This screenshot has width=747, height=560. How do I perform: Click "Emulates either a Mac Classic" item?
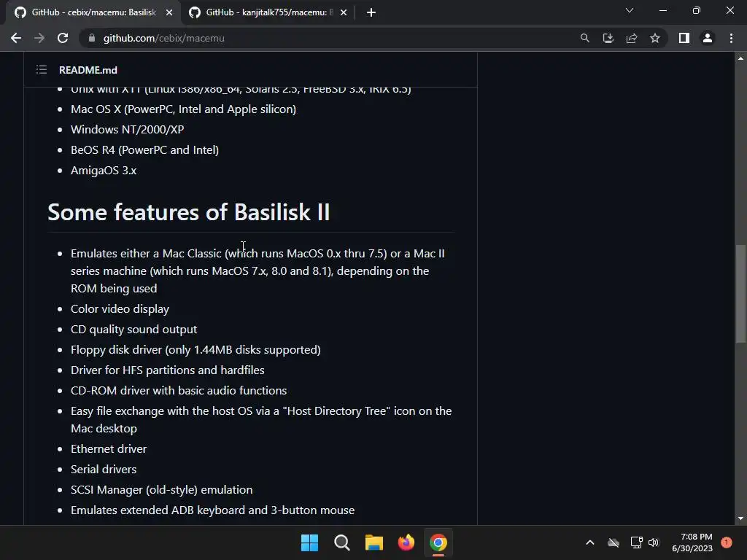pyautogui.click(x=258, y=271)
